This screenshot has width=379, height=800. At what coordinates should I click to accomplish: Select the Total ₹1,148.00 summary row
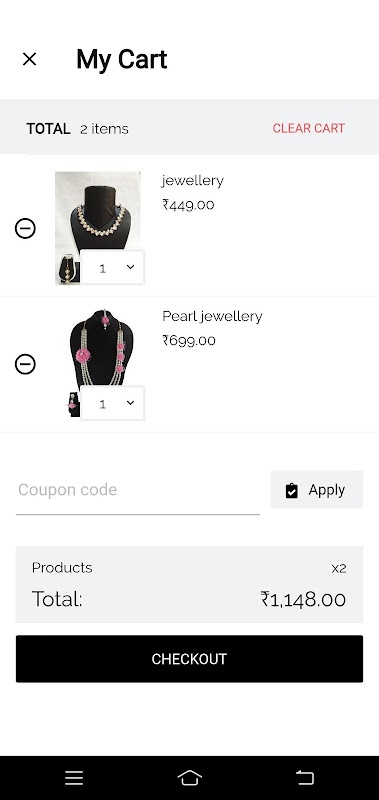(189, 599)
